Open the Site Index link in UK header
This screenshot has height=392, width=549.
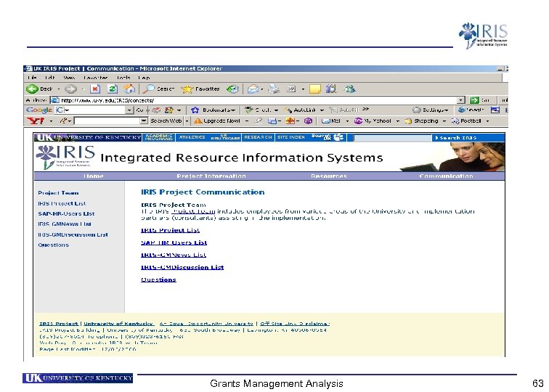point(291,137)
